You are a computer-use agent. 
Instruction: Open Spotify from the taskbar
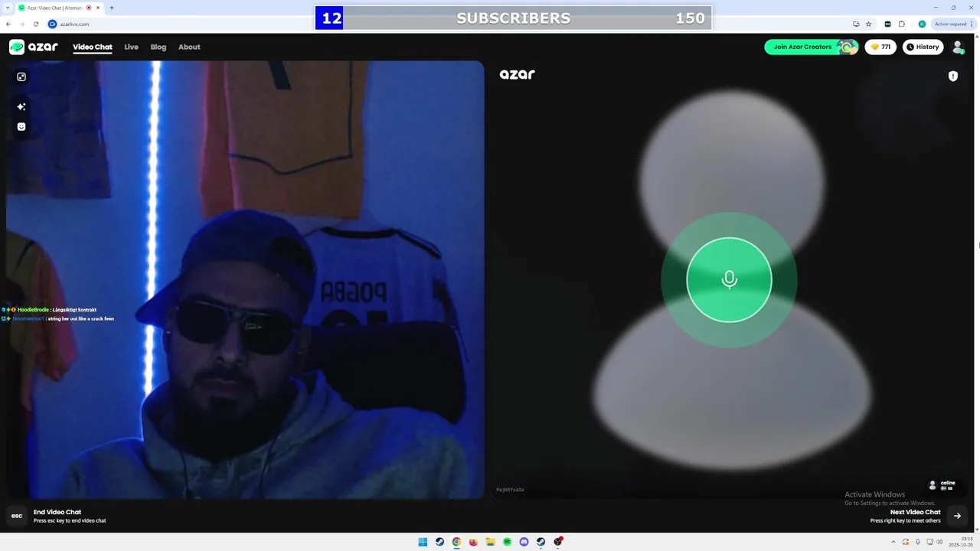pyautogui.click(x=507, y=542)
